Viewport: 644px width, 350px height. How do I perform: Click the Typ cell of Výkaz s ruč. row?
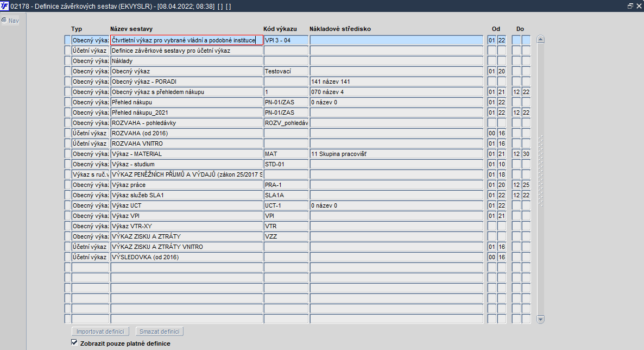coord(90,174)
